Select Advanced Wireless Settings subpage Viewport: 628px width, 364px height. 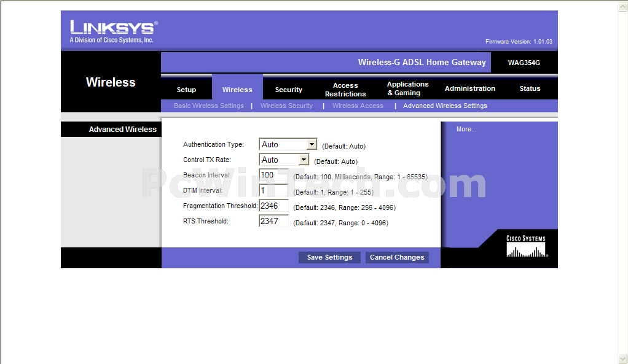445,106
